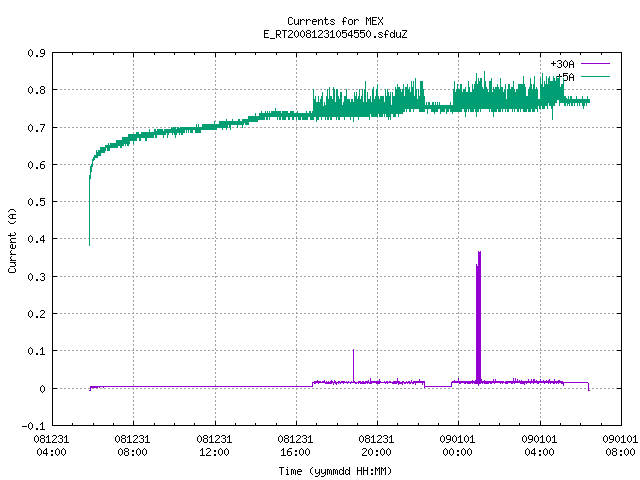This screenshot has height=480, width=640.
Task: Click the y-axis tick label 0.8
Action: click(x=36, y=90)
